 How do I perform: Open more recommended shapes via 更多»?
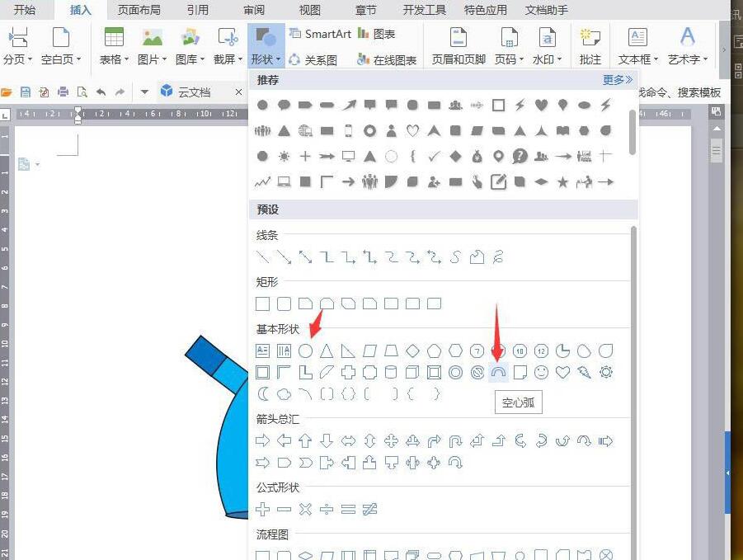[x=617, y=79]
